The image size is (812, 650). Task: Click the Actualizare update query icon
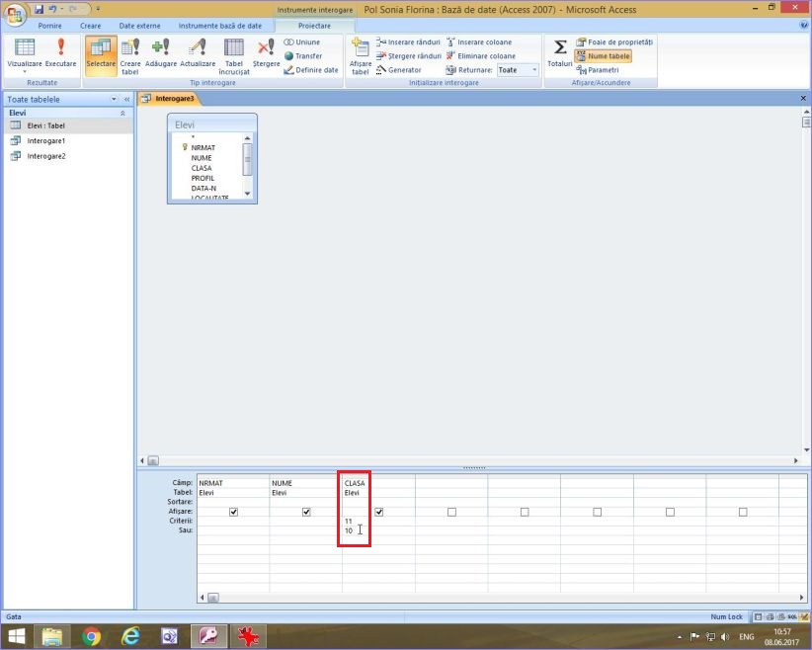coord(198,53)
